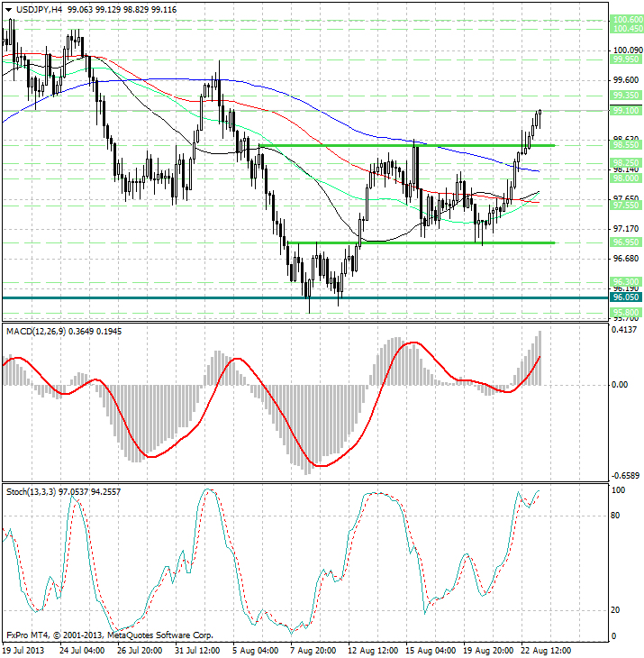Click the 26 Jul 20:00 time label
This screenshot has height=658, width=644.
[140, 651]
